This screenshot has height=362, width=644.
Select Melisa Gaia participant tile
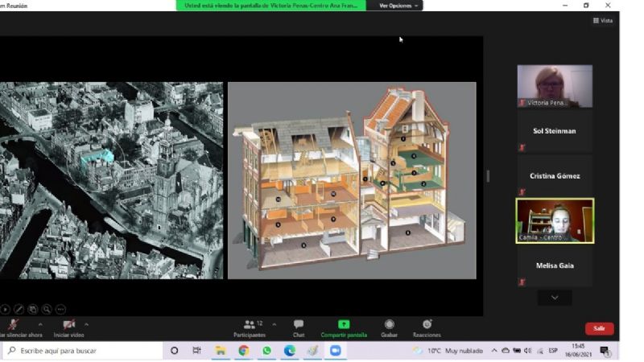(x=555, y=265)
